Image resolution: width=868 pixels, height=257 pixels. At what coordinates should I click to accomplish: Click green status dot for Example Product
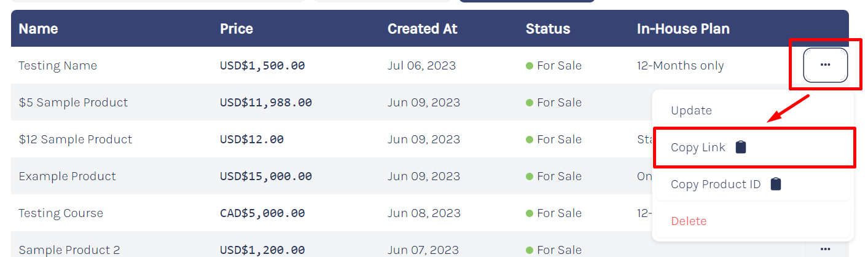point(530,176)
